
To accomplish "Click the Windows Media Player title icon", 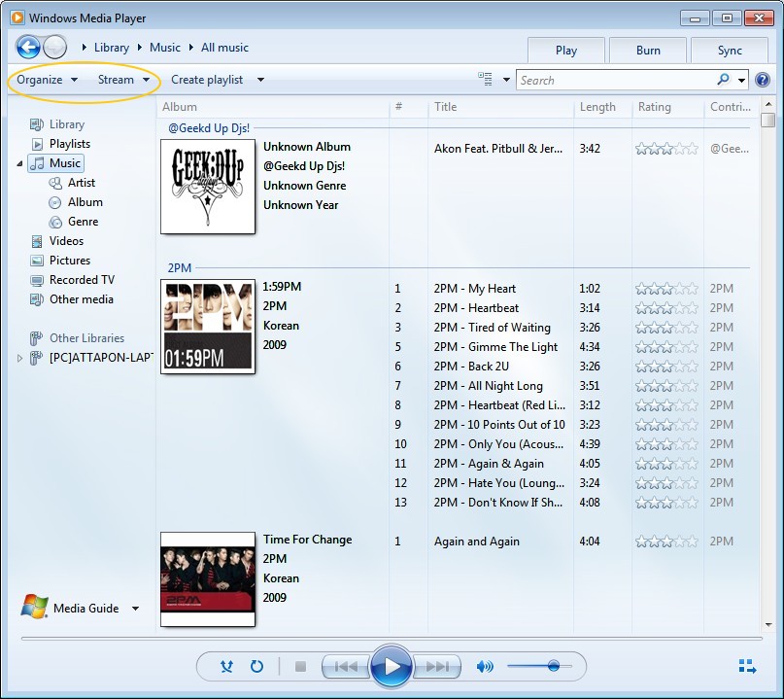I will coord(17,18).
